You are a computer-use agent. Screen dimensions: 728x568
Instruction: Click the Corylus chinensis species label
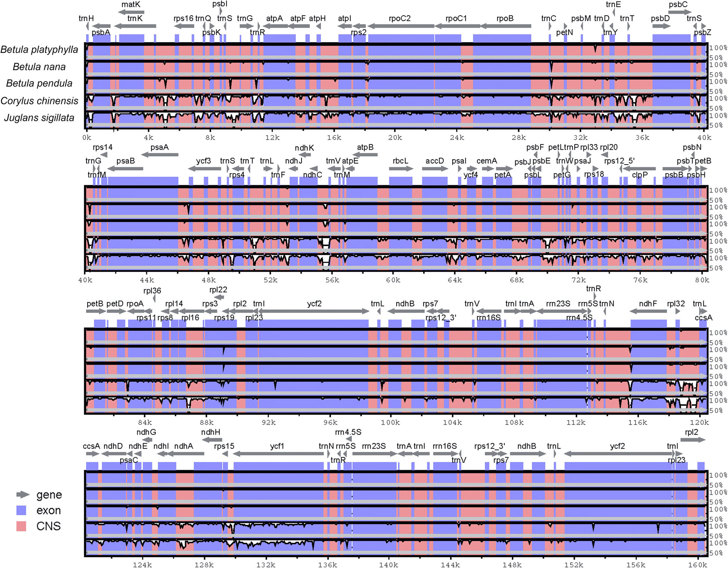coord(39,101)
